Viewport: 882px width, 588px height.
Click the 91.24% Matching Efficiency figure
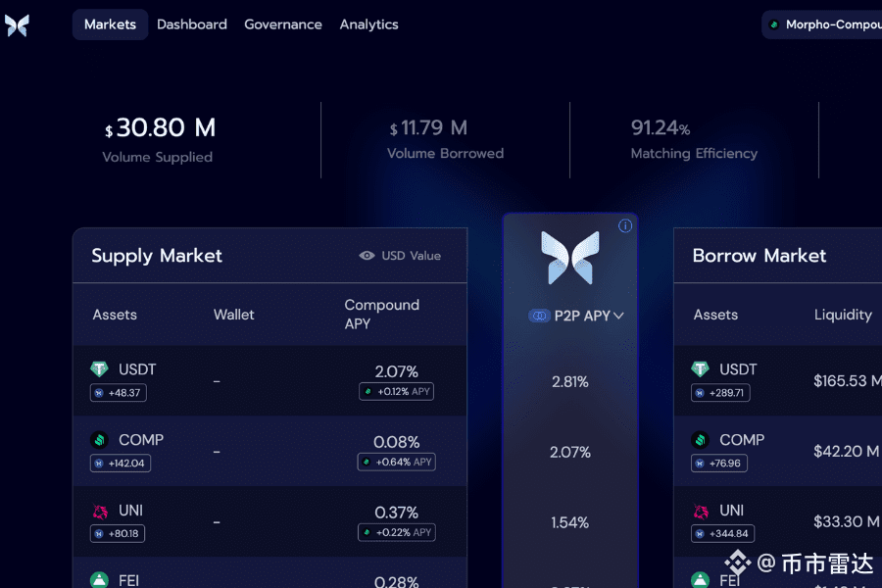point(661,127)
